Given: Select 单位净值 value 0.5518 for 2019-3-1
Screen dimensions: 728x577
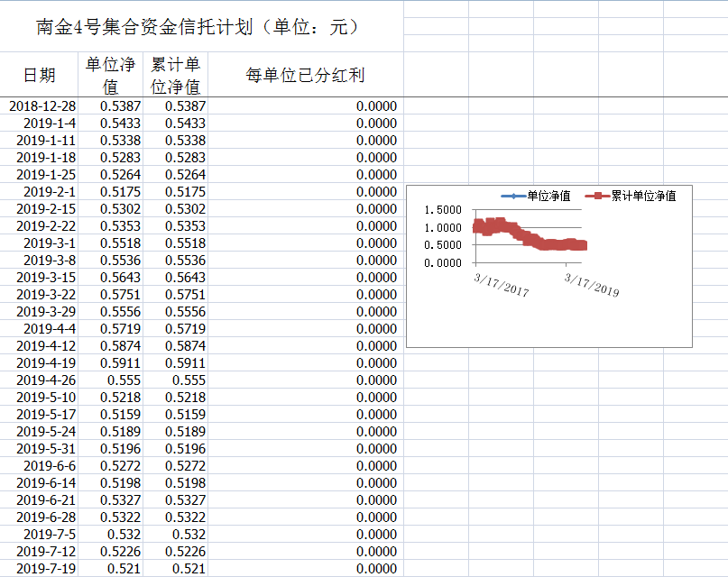Looking at the screenshot, I should [x=110, y=243].
